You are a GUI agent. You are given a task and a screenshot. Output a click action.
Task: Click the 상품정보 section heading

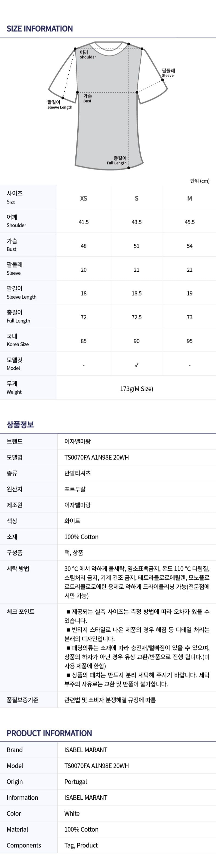pos(20,425)
